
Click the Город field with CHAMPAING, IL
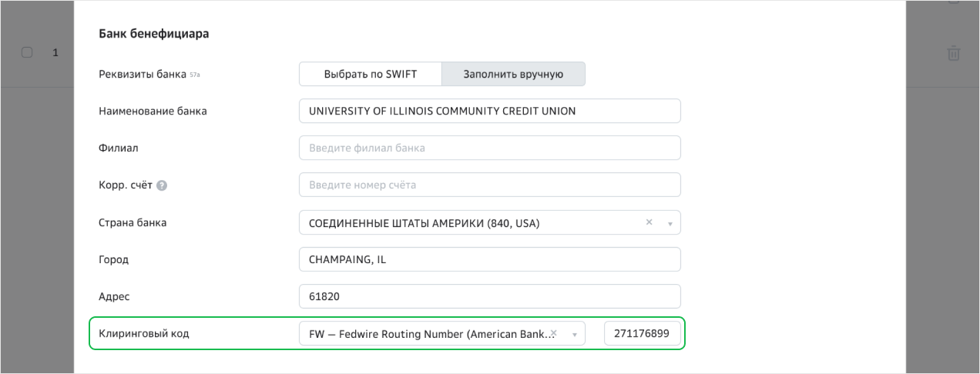click(489, 259)
